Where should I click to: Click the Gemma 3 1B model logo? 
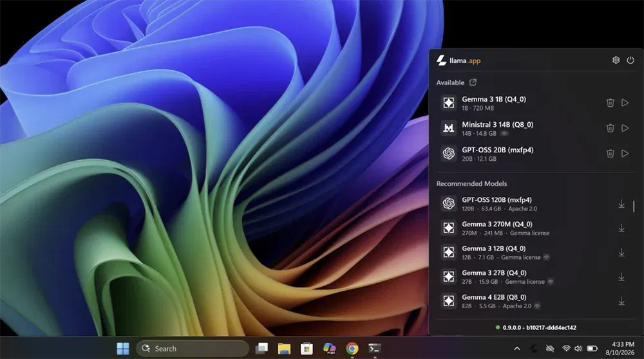pyautogui.click(x=448, y=102)
